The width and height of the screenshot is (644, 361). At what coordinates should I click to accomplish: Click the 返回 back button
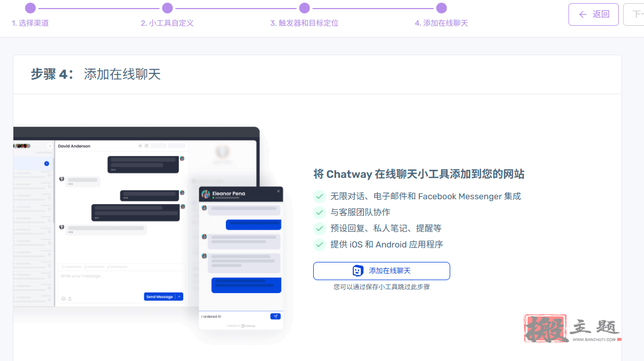(594, 14)
